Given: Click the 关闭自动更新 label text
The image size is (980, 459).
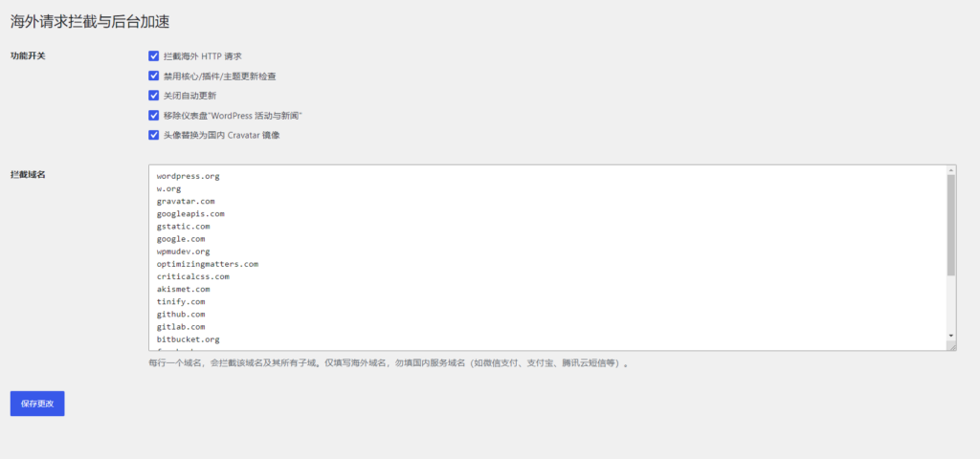Looking at the screenshot, I should coord(190,96).
